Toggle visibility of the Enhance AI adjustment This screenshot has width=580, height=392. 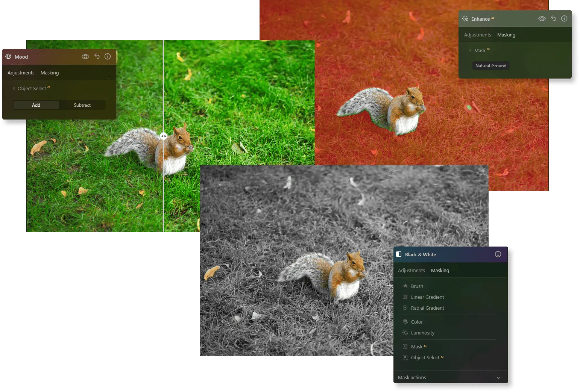(542, 18)
